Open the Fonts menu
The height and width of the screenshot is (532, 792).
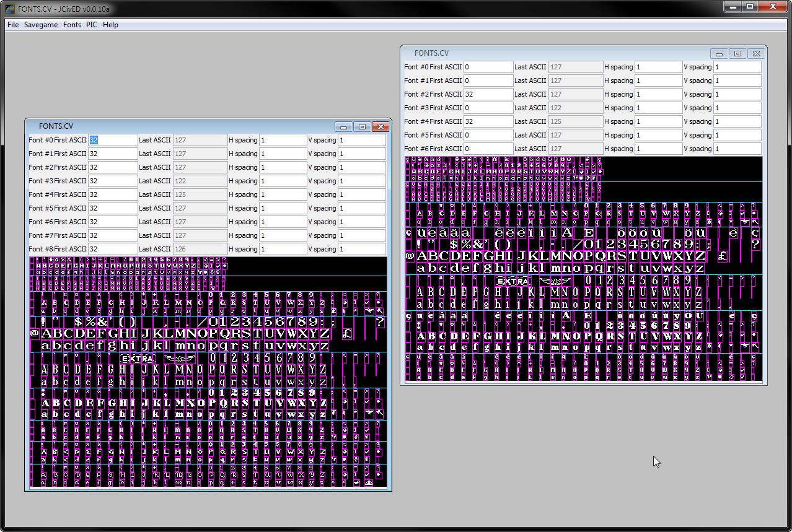coord(72,25)
